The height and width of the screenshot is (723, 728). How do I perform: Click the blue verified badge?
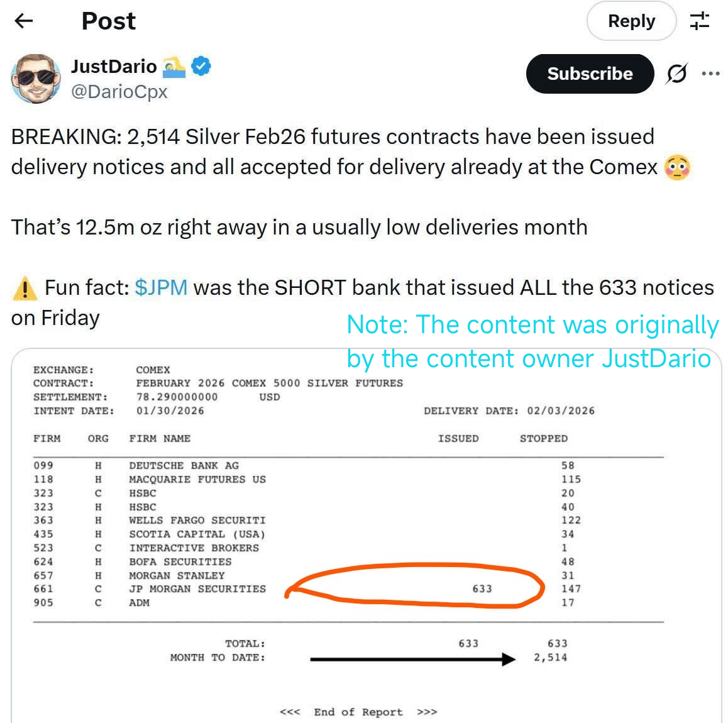point(201,67)
